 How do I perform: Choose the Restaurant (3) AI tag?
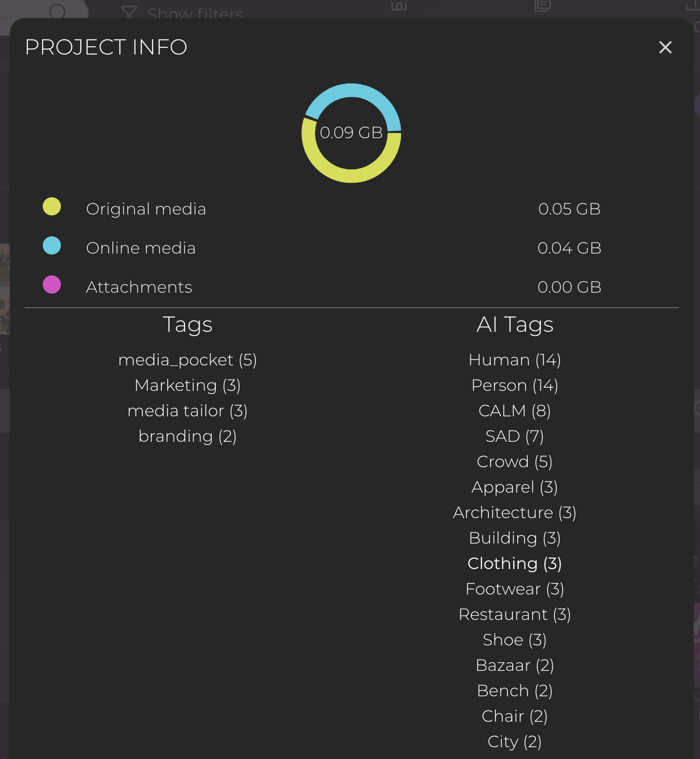coord(515,614)
